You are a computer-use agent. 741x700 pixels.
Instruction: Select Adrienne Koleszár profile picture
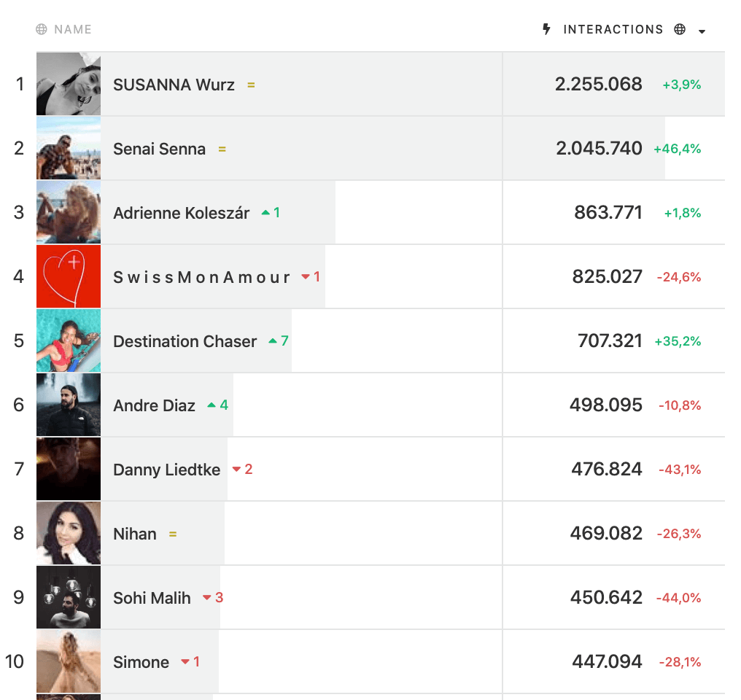tap(69, 212)
